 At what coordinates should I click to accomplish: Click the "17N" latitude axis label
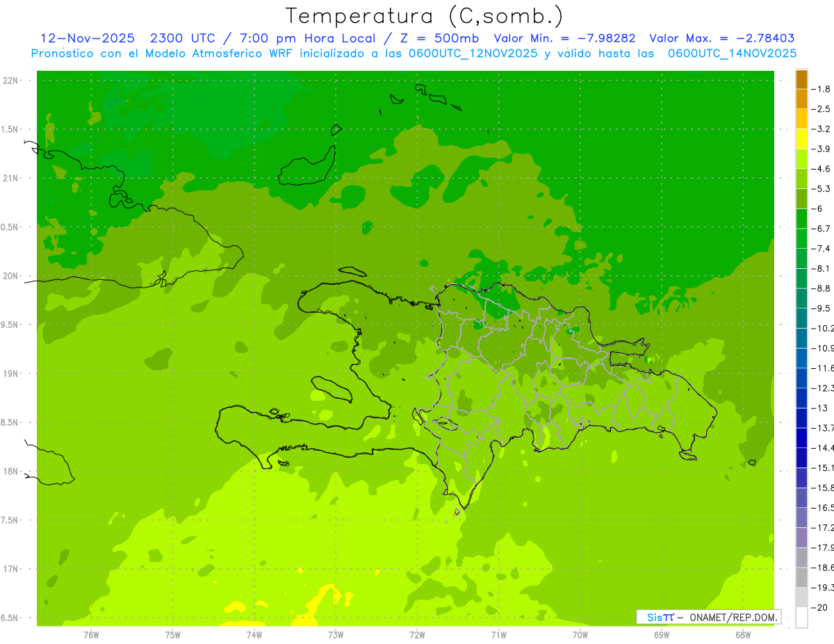(x=11, y=570)
